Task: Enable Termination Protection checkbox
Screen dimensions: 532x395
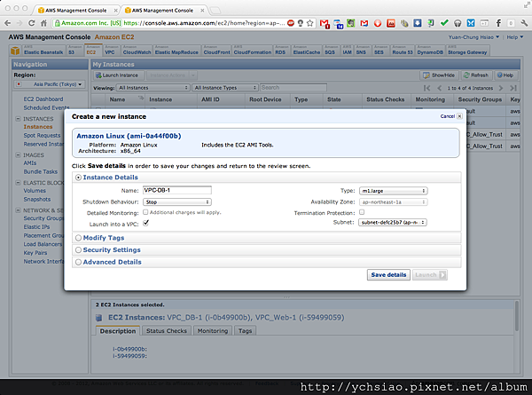Action: [x=362, y=212]
